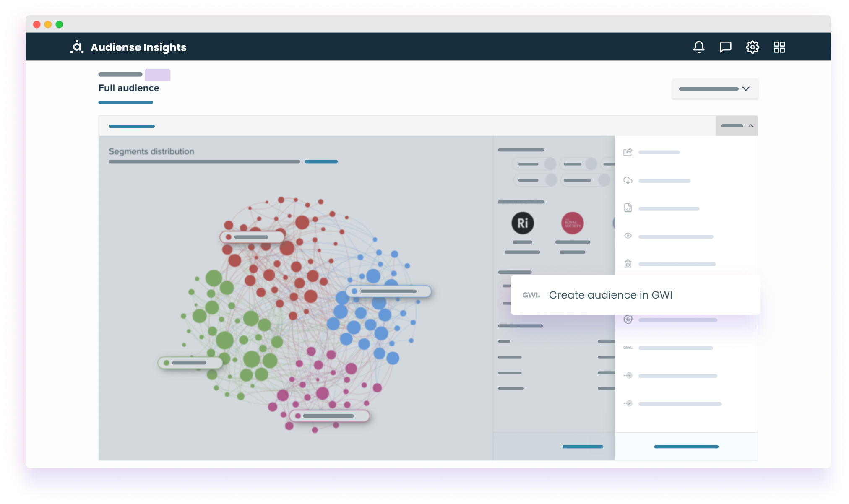The image size is (849, 504).
Task: Click the Royal Society red circular avatar
Action: pos(572,223)
